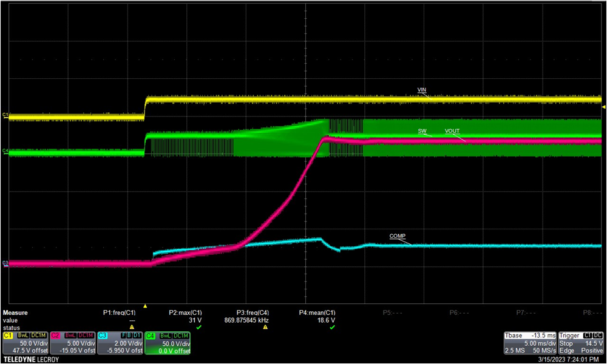
Task: Click the empty P6 measurement slot
Action: click(458, 313)
